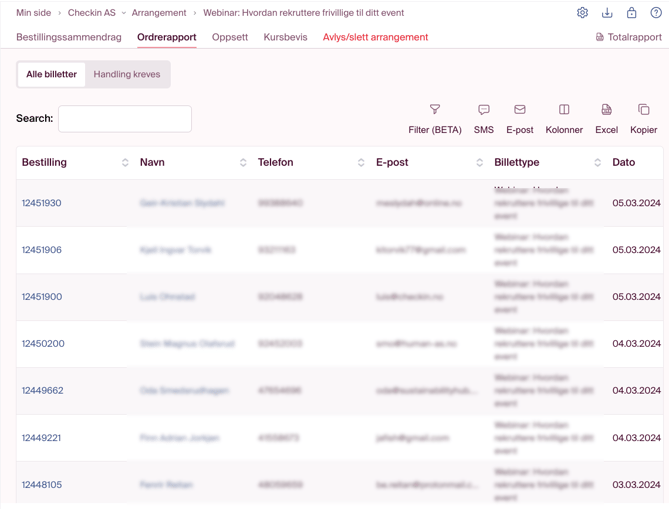
Task: Export with the Excel file icon
Action: point(606,110)
